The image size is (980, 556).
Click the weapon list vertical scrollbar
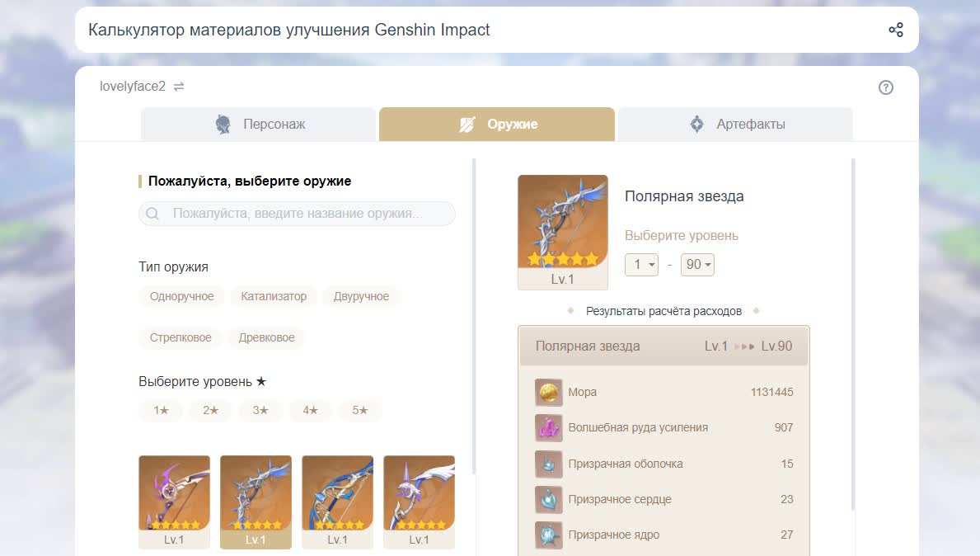[474, 316]
